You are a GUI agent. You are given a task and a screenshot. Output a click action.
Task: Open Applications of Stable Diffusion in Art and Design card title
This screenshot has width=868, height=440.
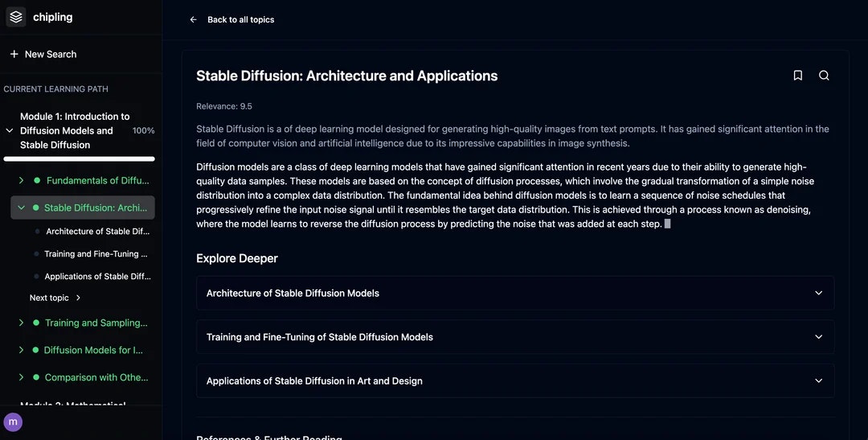[314, 380]
